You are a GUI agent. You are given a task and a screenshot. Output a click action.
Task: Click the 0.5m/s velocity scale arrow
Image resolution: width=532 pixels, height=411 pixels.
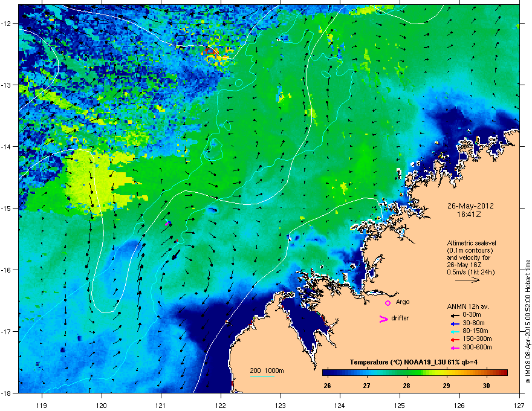[x=467, y=280]
